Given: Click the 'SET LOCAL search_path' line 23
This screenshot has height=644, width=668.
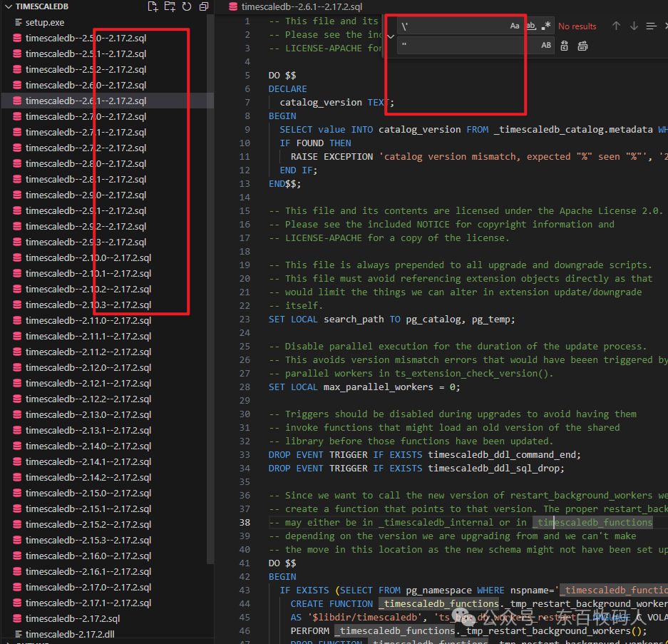Looking at the screenshot, I should coord(391,320).
